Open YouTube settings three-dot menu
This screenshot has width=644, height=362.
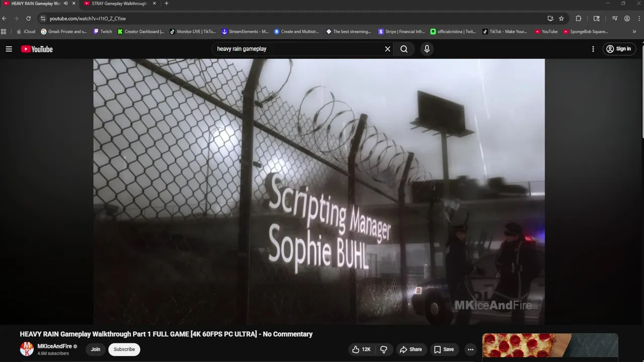[x=593, y=49]
